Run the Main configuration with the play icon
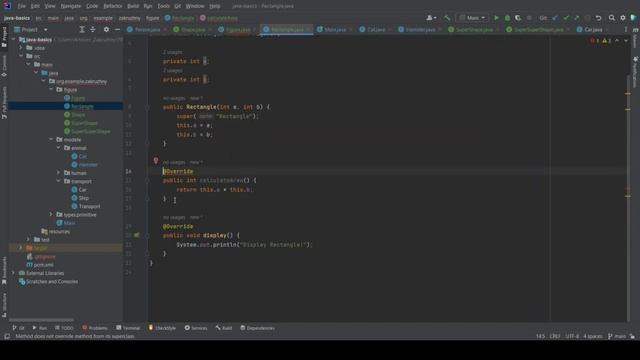The width and height of the screenshot is (640, 360). click(496, 18)
